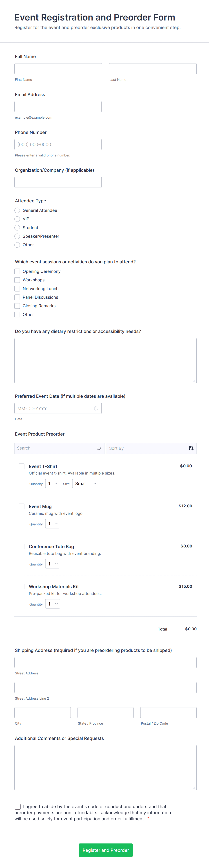The image size is (209, 868).
Task: Enable the Event Mug product checkbox
Action: (x=22, y=506)
